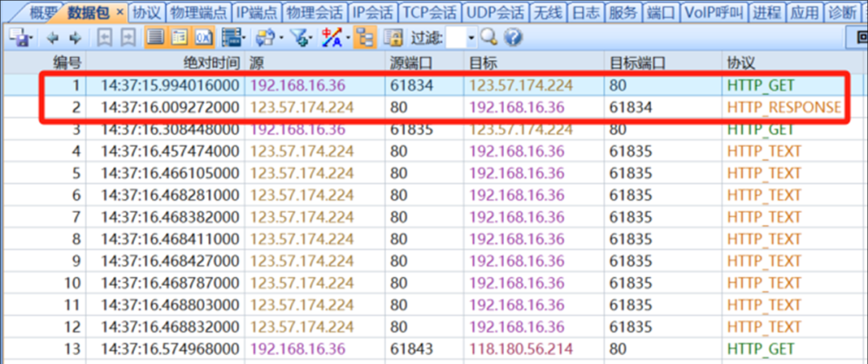Click the column layout toolbar icon

point(231,38)
